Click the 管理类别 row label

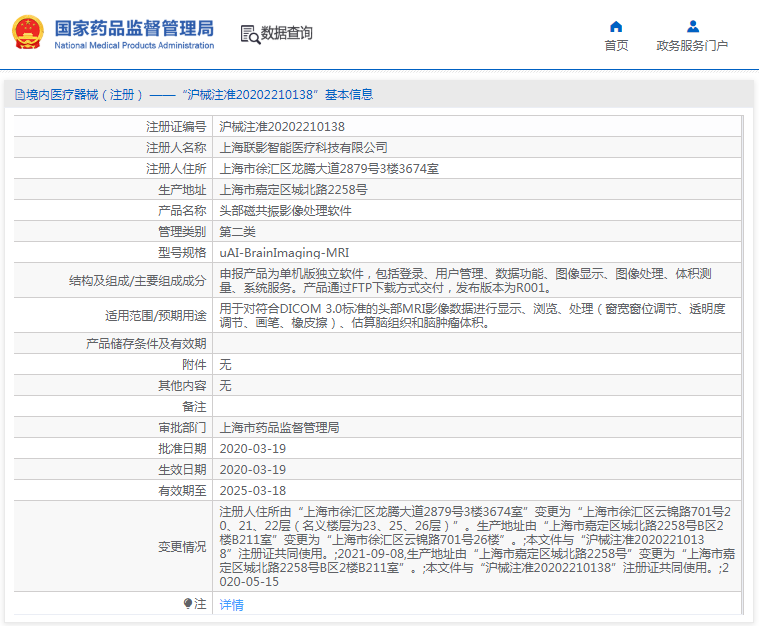[x=182, y=231]
